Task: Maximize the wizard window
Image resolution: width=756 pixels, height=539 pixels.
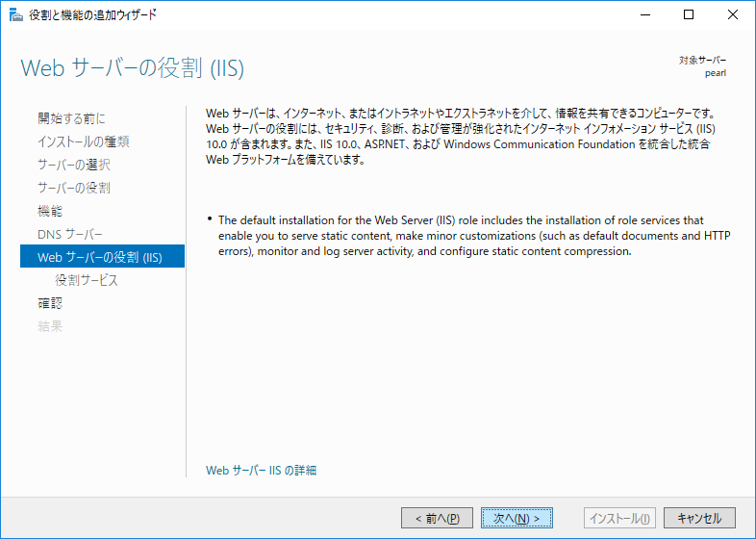Action: click(x=689, y=15)
